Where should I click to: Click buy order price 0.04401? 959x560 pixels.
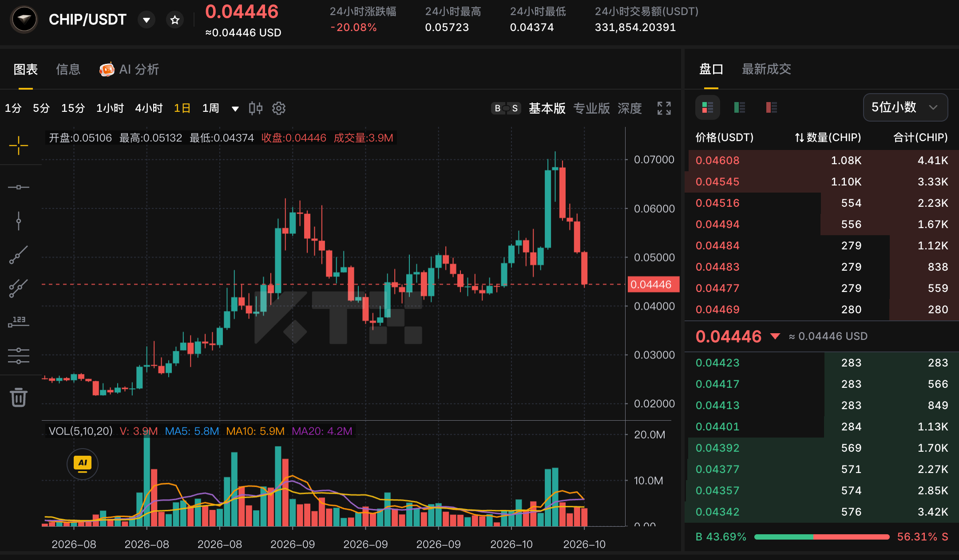[x=717, y=427]
